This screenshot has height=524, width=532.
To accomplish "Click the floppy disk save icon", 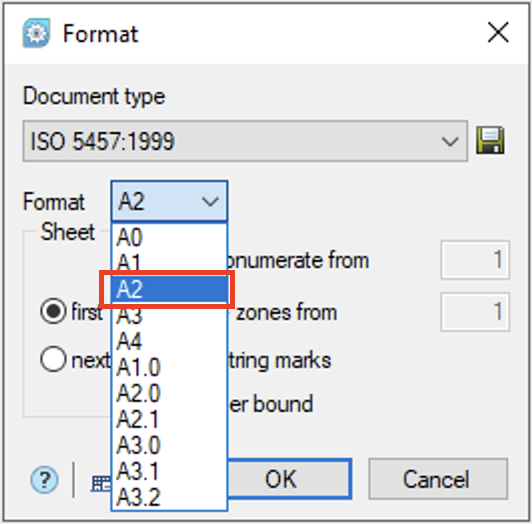I will (x=490, y=140).
